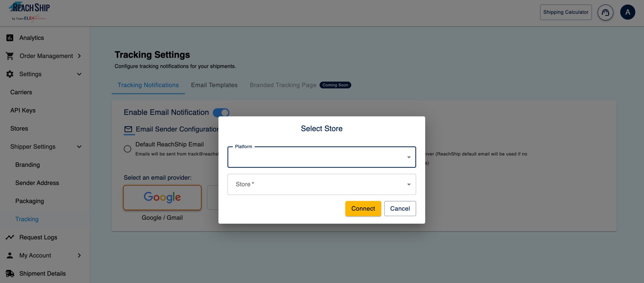The height and width of the screenshot is (283, 644).
Task: Open the Analytics bar chart icon
Action: 10,38
